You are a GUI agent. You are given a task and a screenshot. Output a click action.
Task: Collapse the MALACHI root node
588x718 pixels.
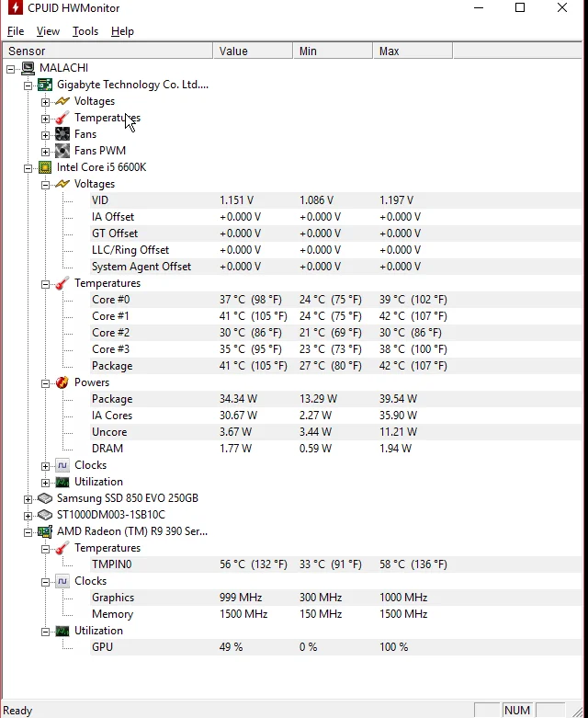coord(10,69)
